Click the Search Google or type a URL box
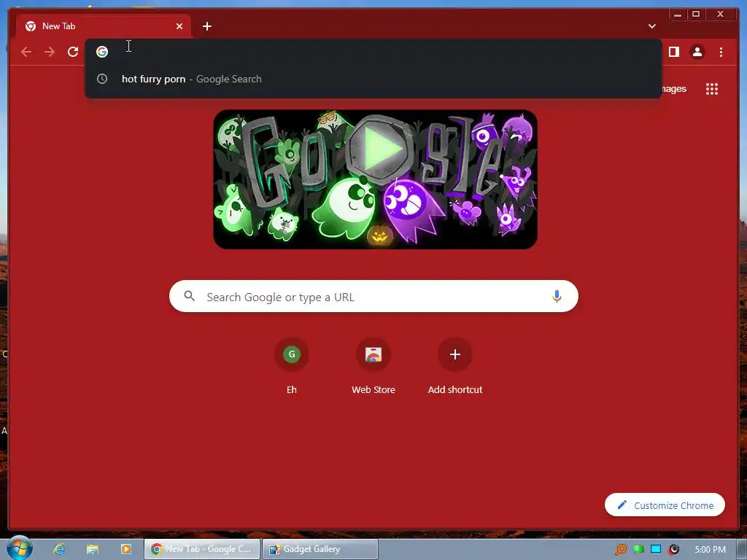This screenshot has width=747, height=560. (x=373, y=296)
